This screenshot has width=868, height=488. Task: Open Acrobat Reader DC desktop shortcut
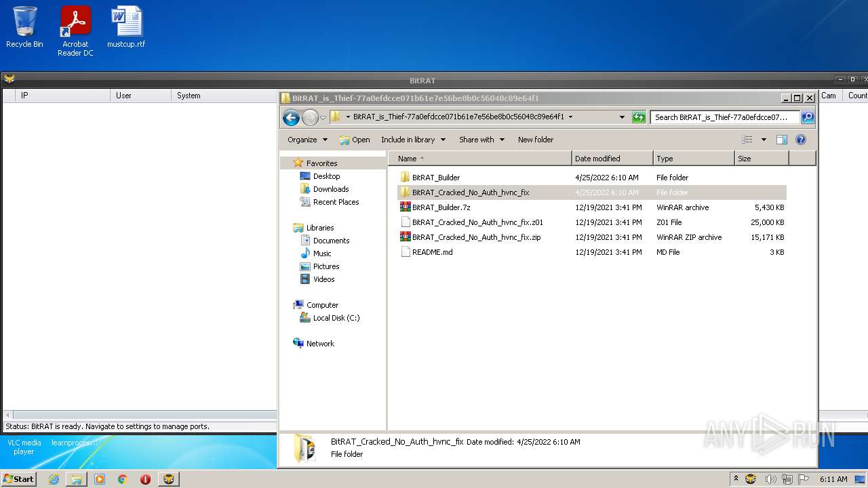click(x=75, y=31)
